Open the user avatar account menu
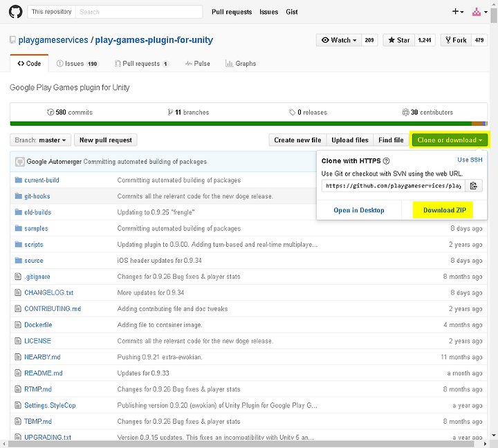 (479, 12)
